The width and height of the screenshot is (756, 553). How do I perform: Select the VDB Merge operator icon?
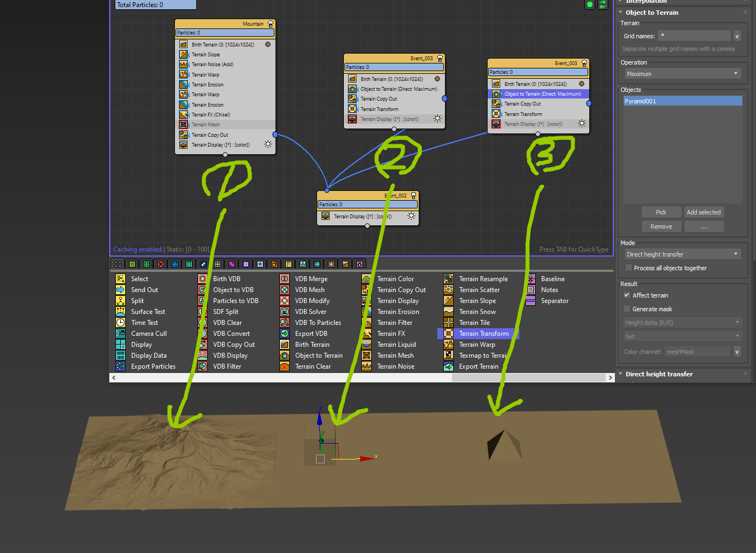[284, 279]
